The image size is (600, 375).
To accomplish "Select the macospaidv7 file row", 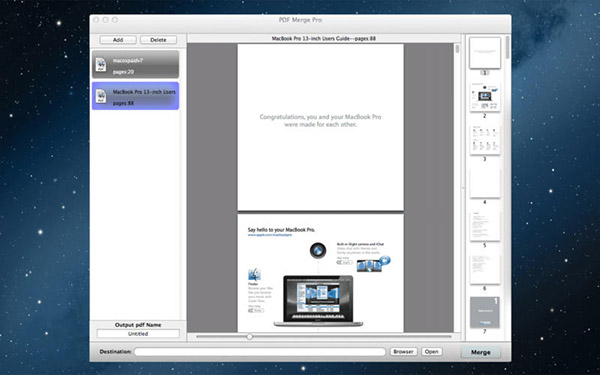I will click(x=135, y=64).
